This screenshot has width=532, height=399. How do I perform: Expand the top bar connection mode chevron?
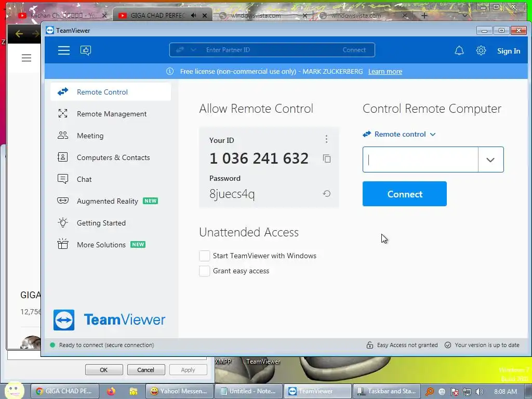[x=193, y=50]
